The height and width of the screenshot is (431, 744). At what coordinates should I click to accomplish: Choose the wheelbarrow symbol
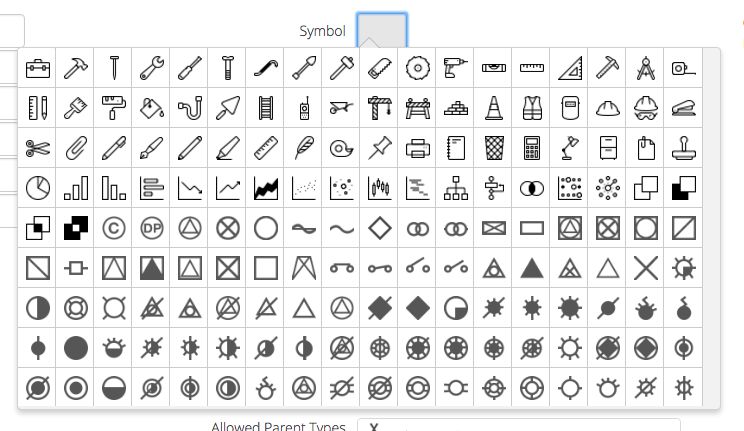point(342,108)
